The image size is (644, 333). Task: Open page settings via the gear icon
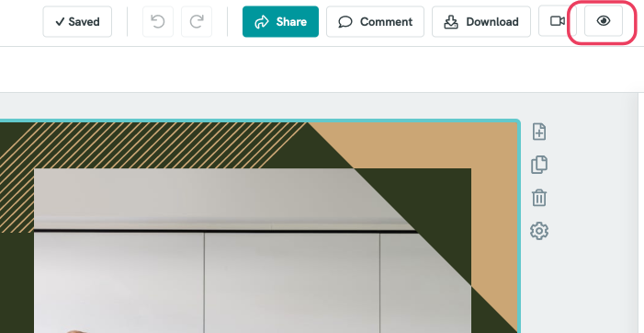point(539,231)
